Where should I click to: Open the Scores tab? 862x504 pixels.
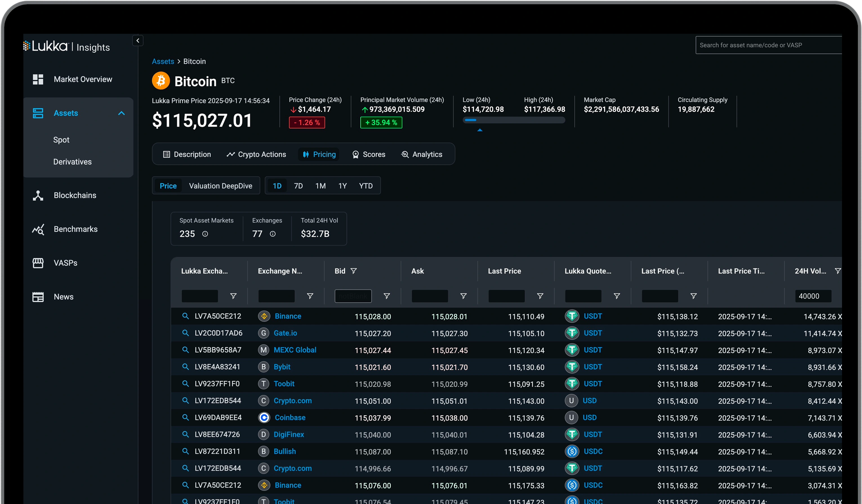pos(369,154)
